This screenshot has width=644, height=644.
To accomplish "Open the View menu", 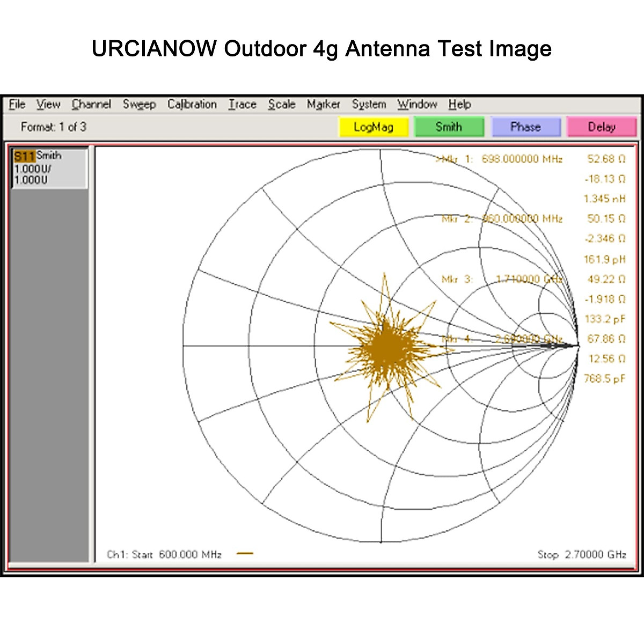I will tap(48, 104).
